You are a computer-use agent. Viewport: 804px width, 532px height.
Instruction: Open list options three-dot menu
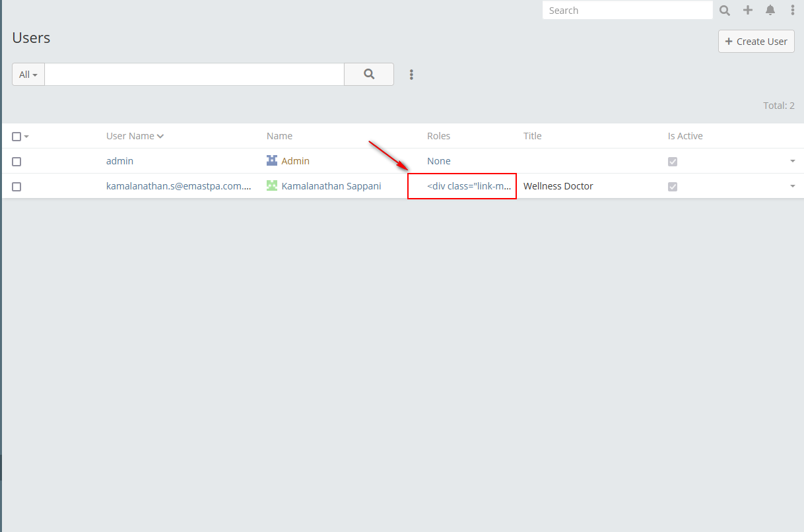pyautogui.click(x=411, y=75)
